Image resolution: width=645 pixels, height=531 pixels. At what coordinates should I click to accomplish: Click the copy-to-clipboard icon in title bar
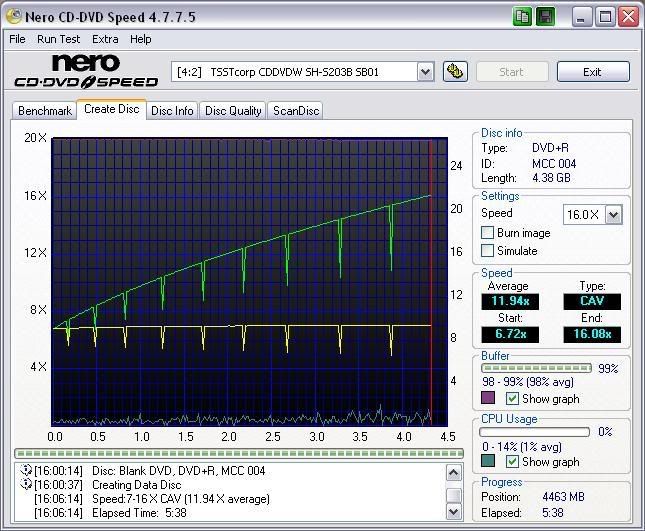(x=522, y=17)
